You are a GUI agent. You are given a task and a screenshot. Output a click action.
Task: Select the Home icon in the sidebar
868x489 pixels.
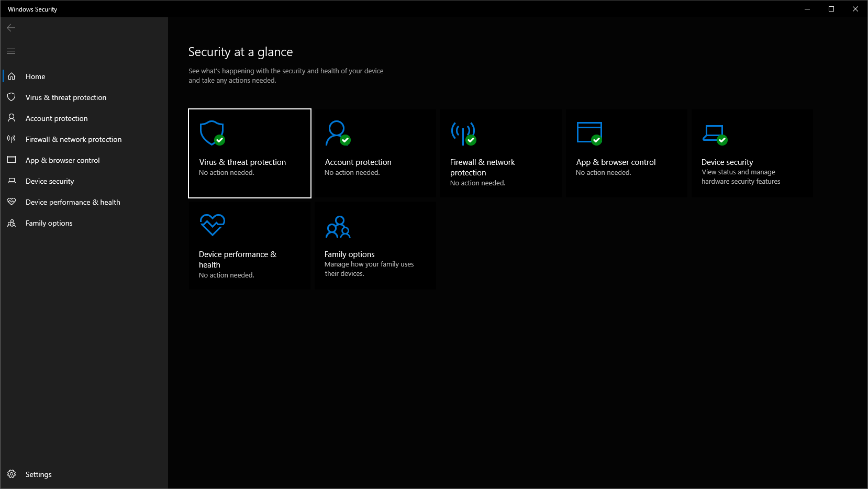tap(12, 76)
